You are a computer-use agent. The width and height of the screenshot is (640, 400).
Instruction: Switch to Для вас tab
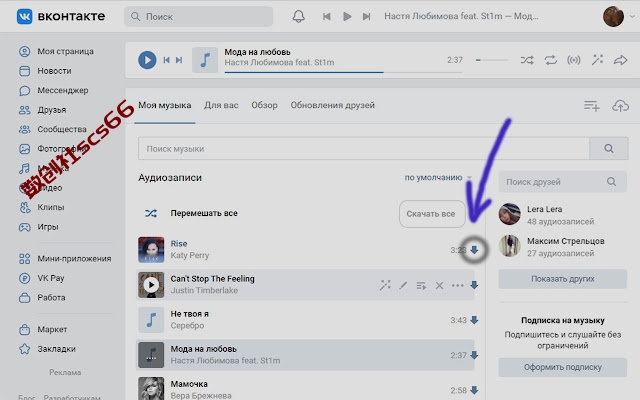(221, 105)
